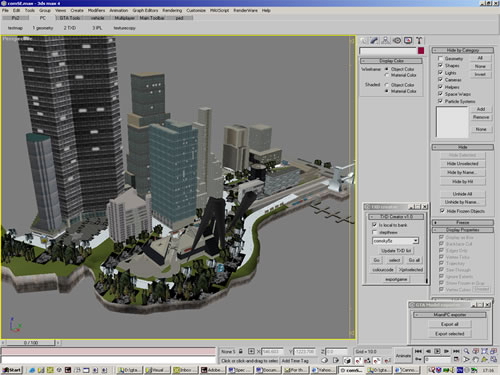
Task: Toggle Helpers hide category checkbox
Action: tap(440, 87)
